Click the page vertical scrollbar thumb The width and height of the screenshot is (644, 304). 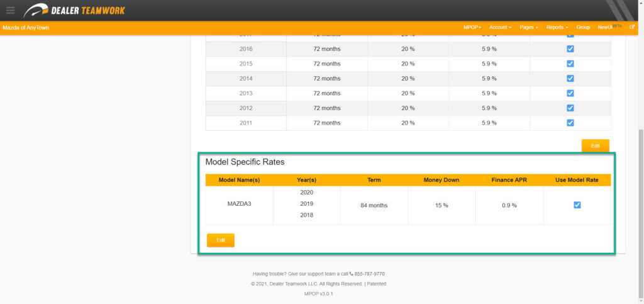(641, 208)
